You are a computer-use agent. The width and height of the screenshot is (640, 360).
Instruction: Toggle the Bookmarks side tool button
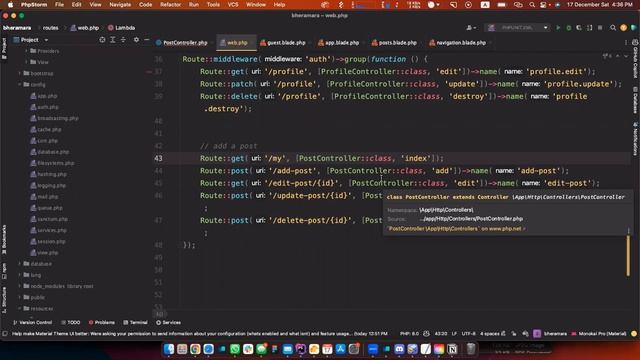4,240
